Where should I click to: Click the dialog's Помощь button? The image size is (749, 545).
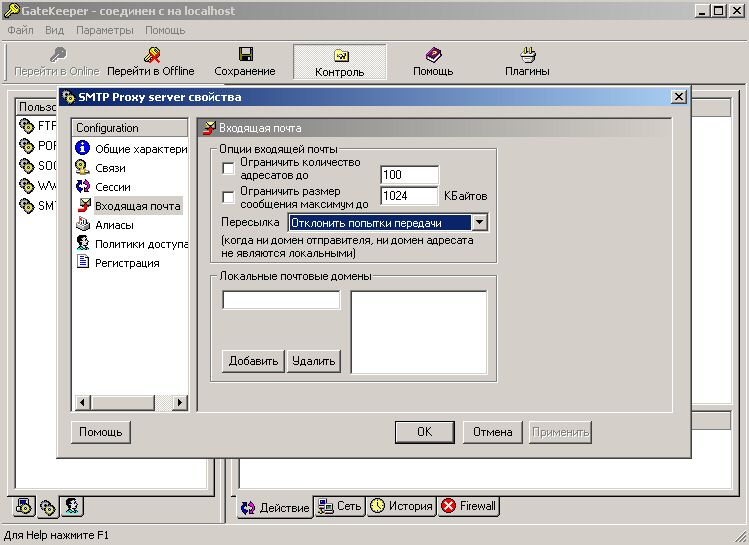tap(101, 432)
